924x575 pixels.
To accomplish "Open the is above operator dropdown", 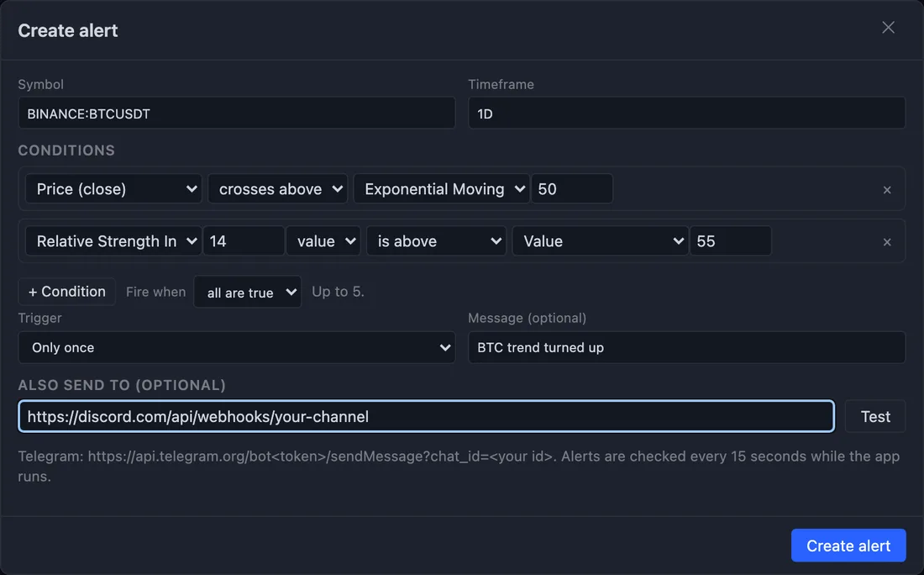I will [436, 240].
